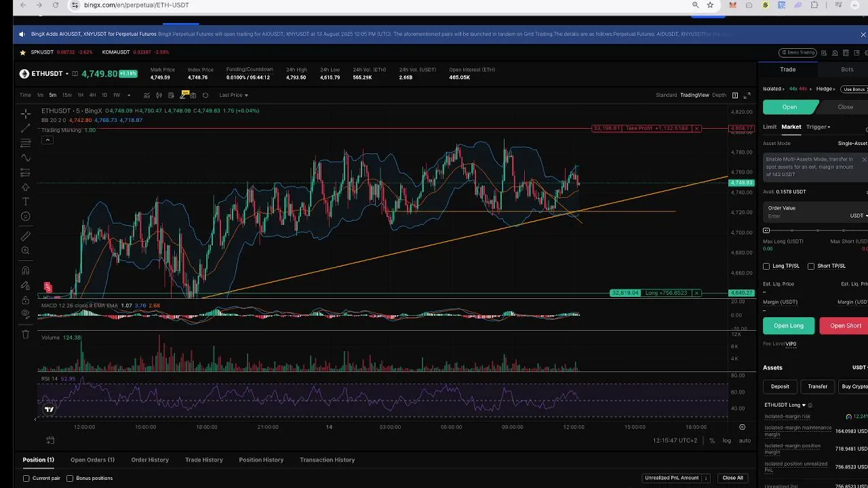This screenshot has height=488, width=868.
Task: Mute the announcement speaker icon
Action: pos(22,34)
